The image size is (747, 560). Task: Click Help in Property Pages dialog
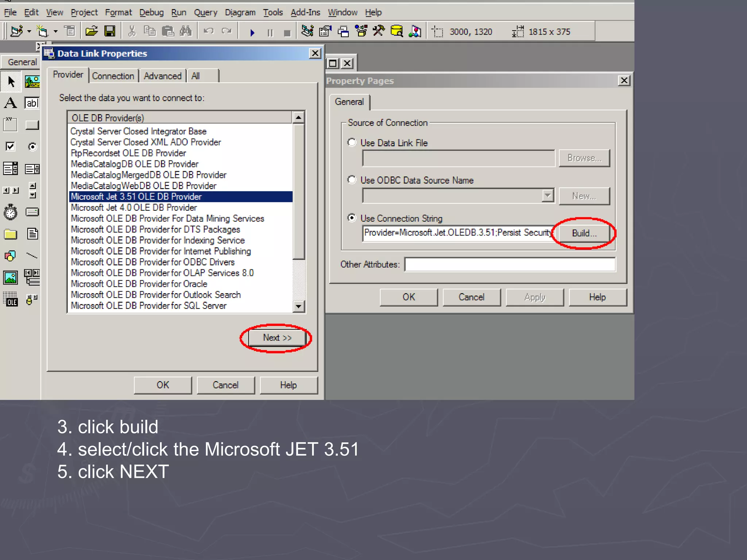[x=597, y=297]
